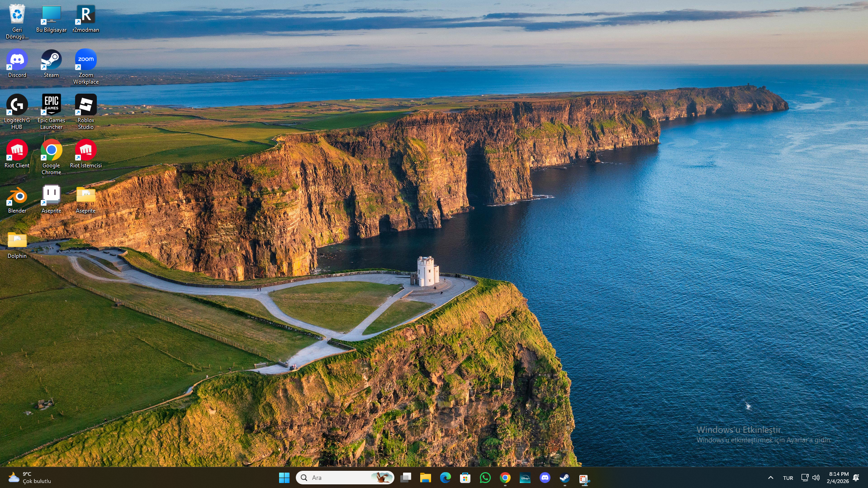The width and height of the screenshot is (868, 488).
Task: Click the Ara search box in the taskbar
Action: [x=345, y=478]
